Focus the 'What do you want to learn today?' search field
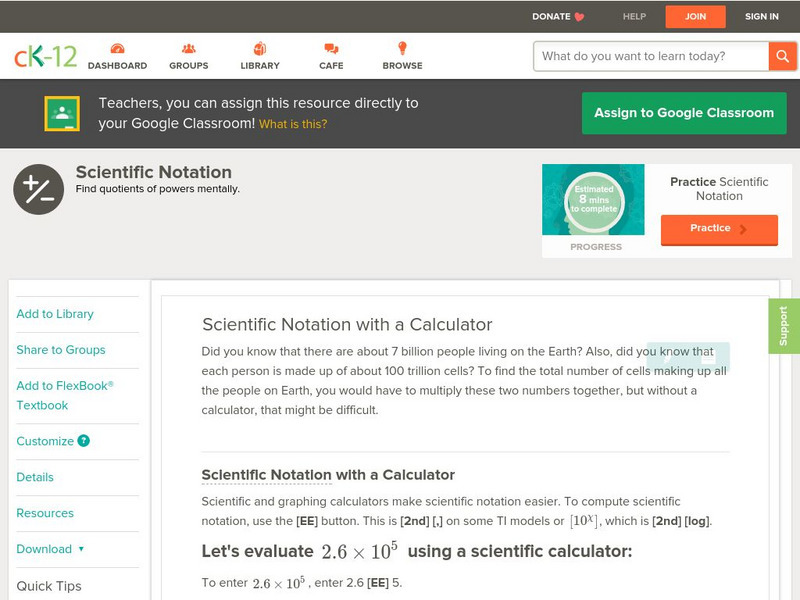This screenshot has width=800, height=600. click(x=651, y=56)
